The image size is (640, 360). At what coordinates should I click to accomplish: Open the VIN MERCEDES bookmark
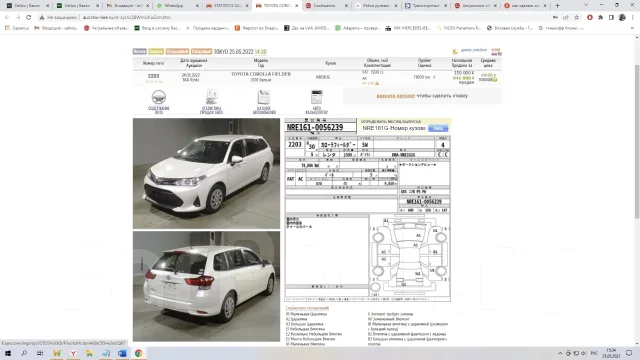click(x=407, y=28)
